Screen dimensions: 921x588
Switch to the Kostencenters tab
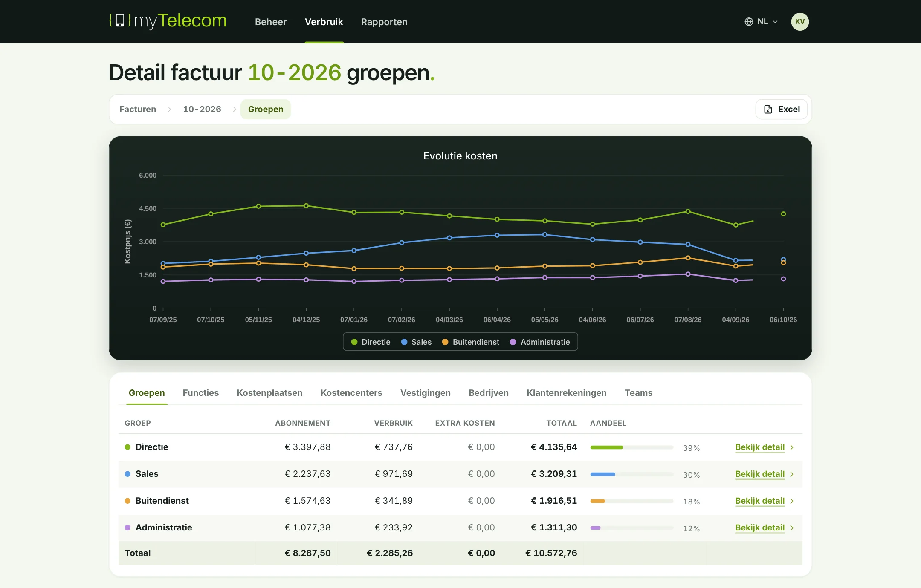[x=351, y=393]
